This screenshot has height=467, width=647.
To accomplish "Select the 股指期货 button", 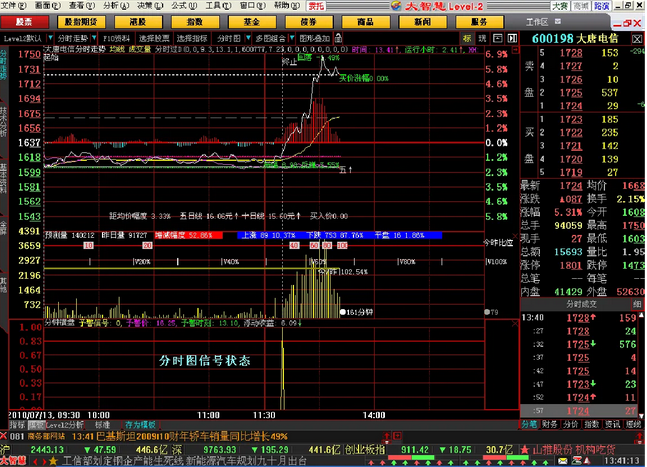I will click(x=81, y=22).
